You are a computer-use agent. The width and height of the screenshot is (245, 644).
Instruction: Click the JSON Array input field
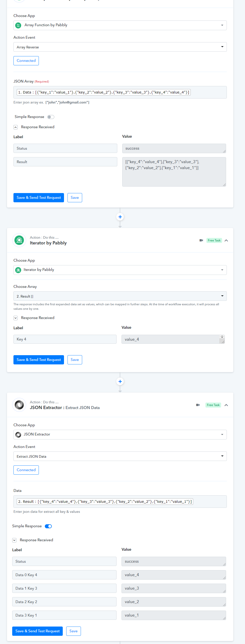pyautogui.click(x=120, y=92)
